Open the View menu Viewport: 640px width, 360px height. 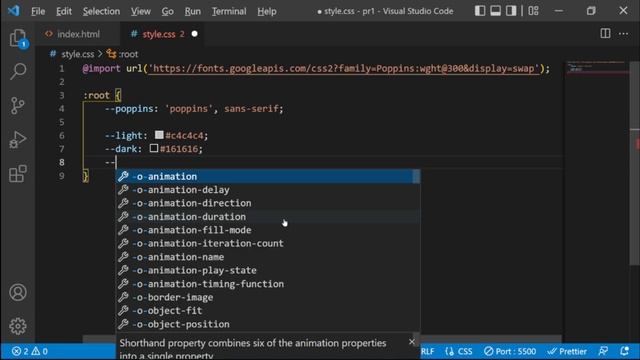(x=140, y=11)
